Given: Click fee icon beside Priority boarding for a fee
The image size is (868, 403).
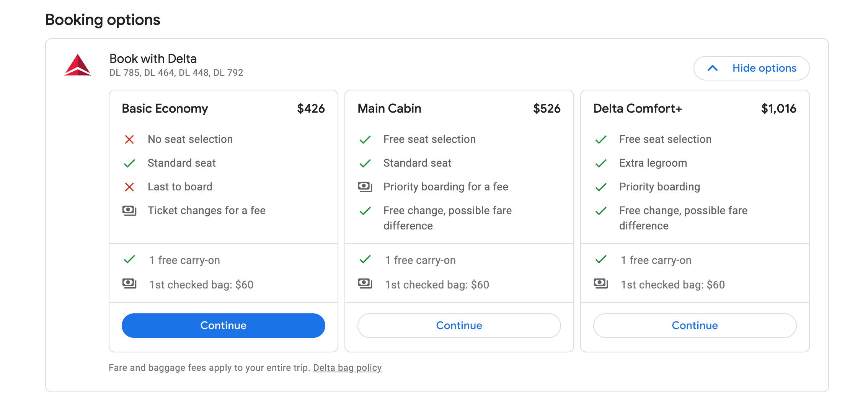Looking at the screenshot, I should 365,187.
